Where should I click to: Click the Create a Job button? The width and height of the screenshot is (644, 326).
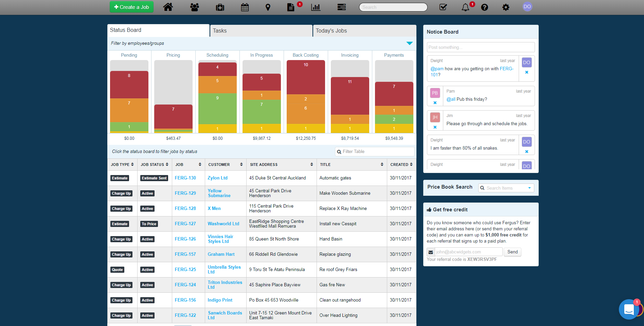point(131,7)
